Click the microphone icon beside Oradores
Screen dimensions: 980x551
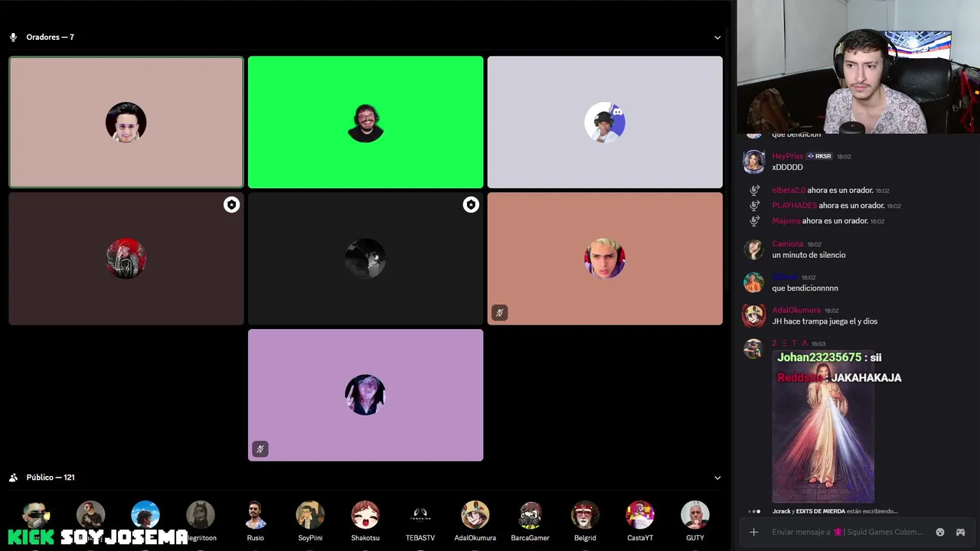point(13,37)
